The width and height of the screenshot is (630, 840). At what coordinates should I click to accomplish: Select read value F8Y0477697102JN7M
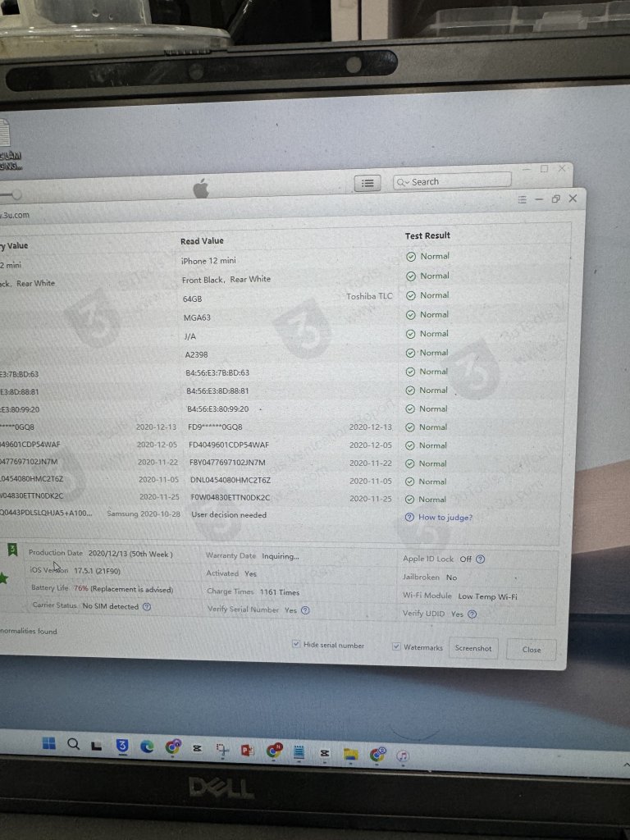(x=227, y=463)
